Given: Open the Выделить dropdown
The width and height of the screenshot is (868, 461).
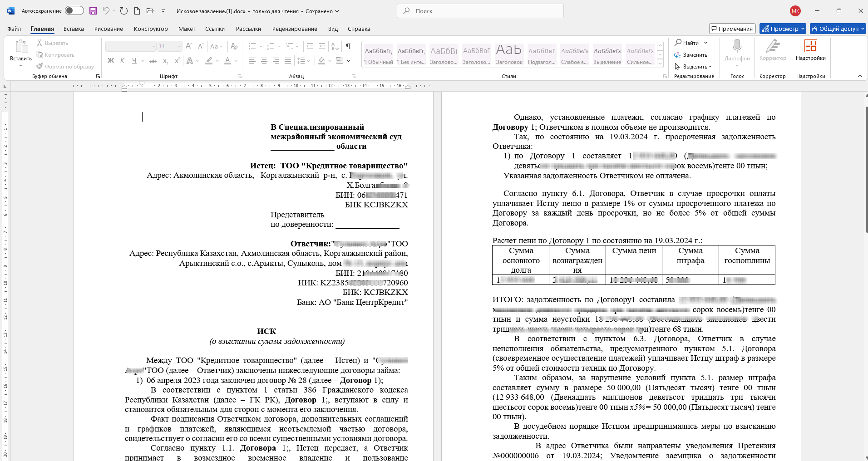Looking at the screenshot, I should [x=693, y=67].
